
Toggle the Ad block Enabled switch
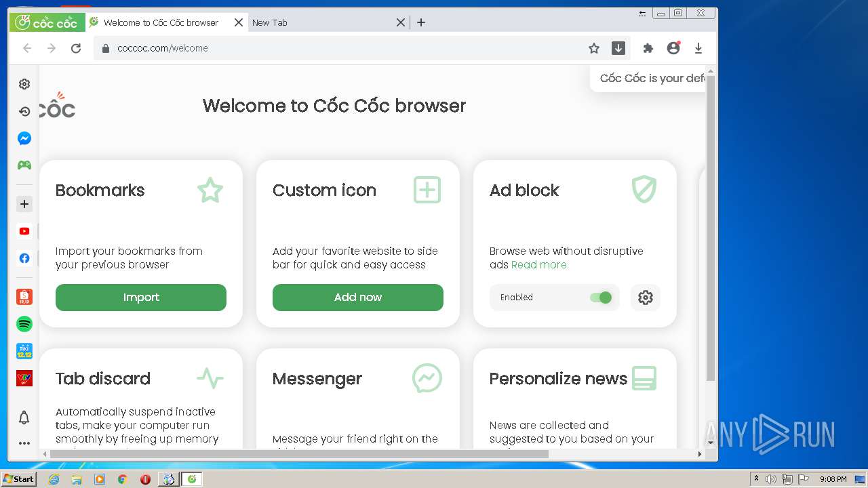pos(601,298)
